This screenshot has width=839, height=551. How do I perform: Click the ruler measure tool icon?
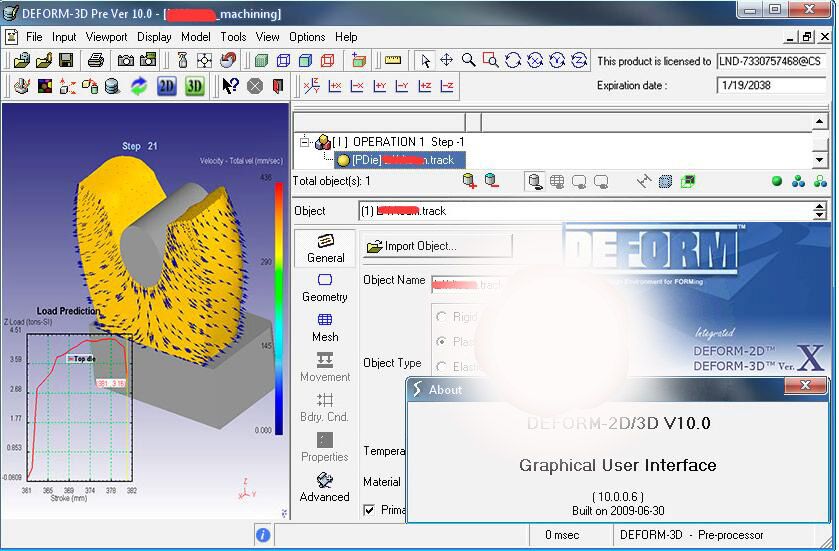(393, 61)
